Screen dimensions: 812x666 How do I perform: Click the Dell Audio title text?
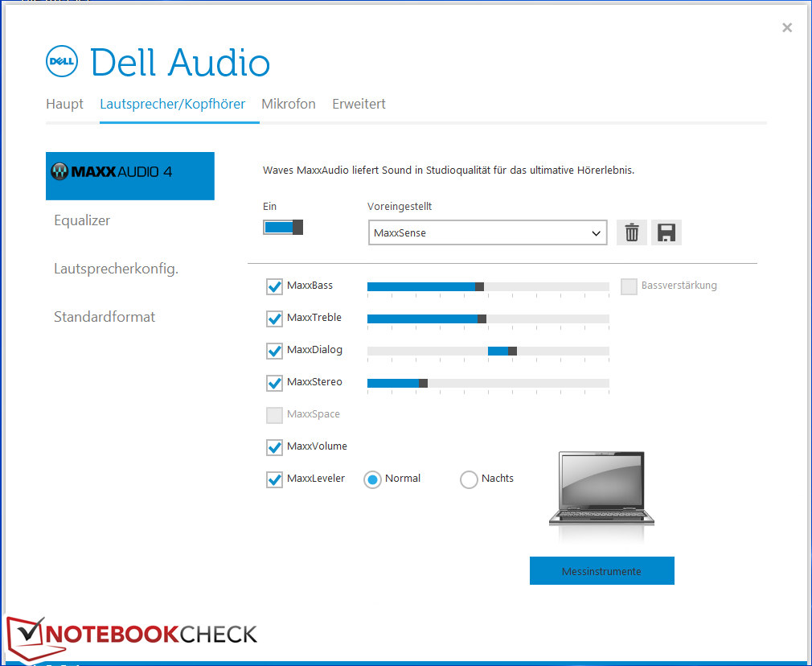[180, 62]
